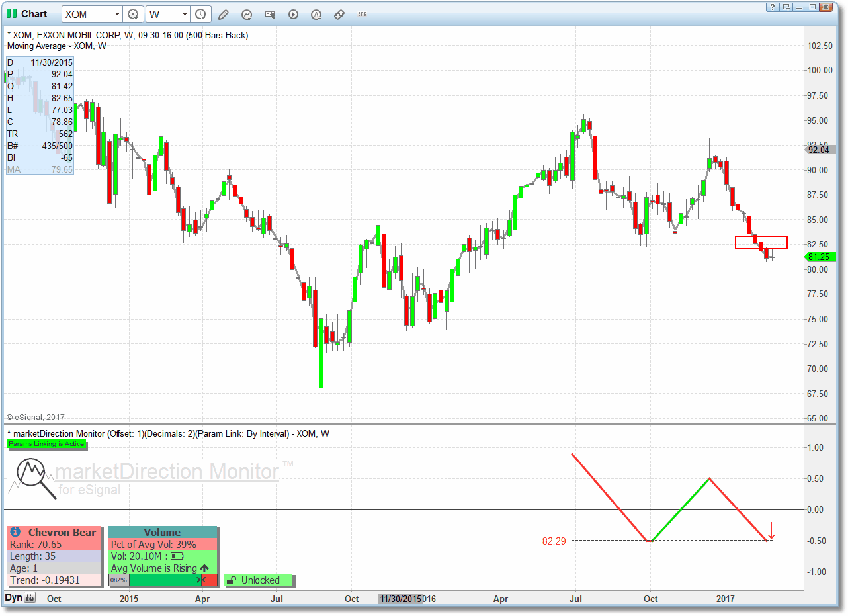848x616 pixels.
Task: Select the pencil drawing tools icon
Action: (224, 14)
